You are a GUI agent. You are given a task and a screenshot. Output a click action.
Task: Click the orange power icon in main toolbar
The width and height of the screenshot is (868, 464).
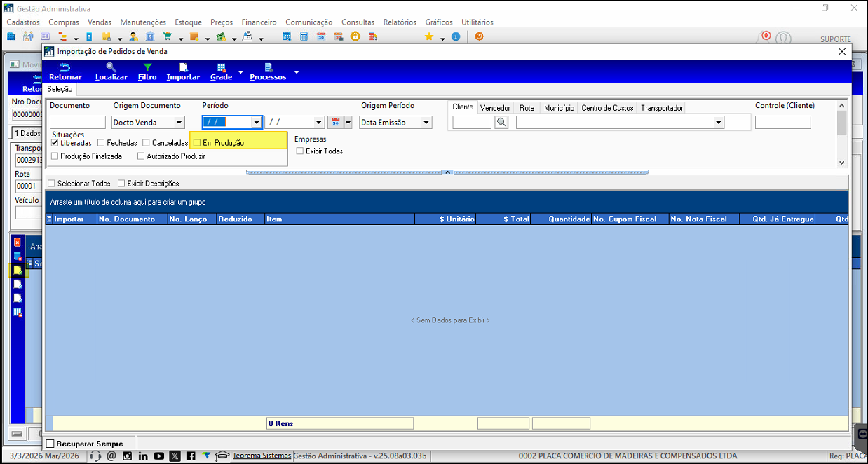pos(480,36)
